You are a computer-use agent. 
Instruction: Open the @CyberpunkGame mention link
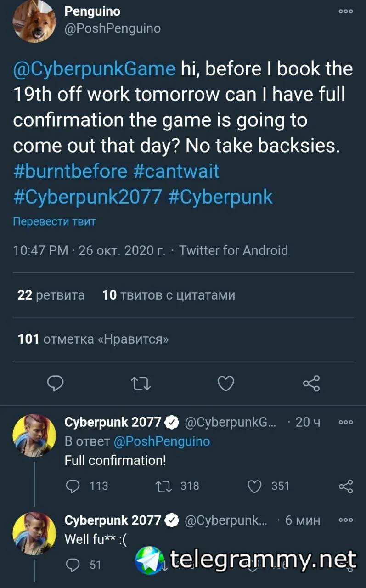pos(94,69)
